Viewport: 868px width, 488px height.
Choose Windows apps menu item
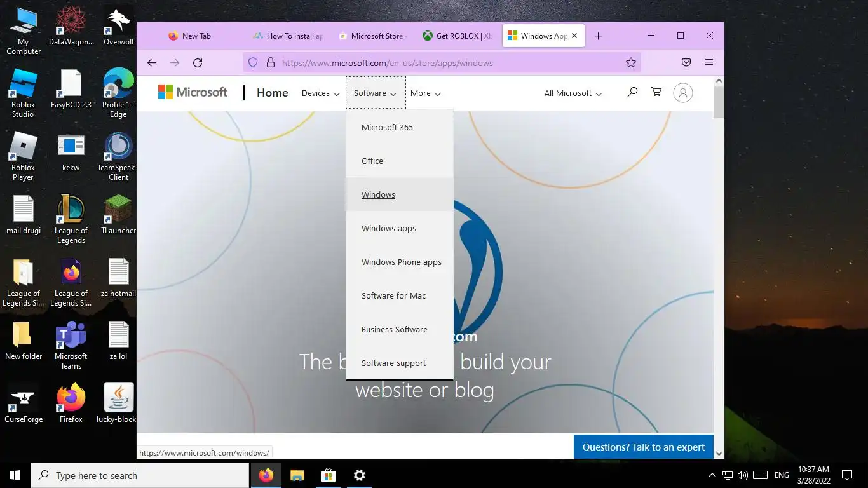click(400, 228)
